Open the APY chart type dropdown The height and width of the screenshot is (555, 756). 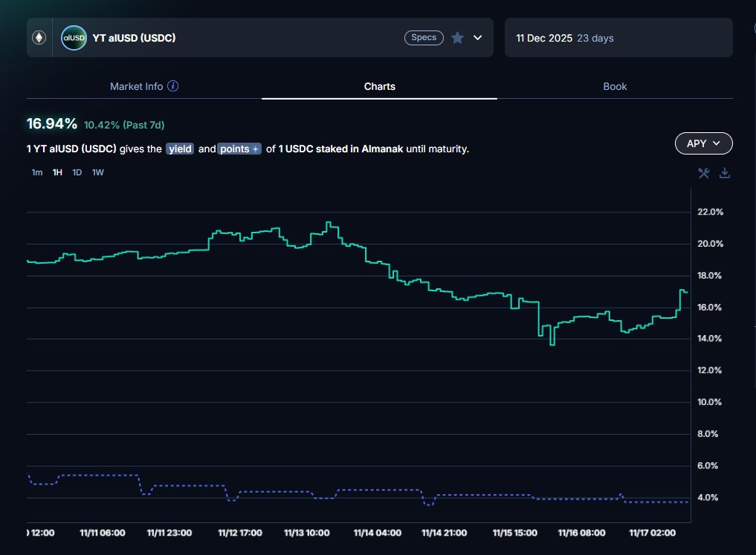point(703,143)
